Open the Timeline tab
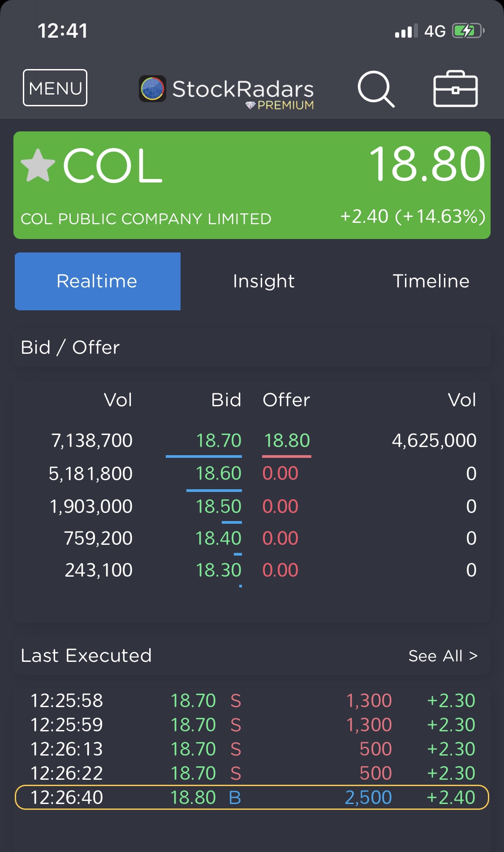Viewport: 504px width, 852px height. coord(431,281)
